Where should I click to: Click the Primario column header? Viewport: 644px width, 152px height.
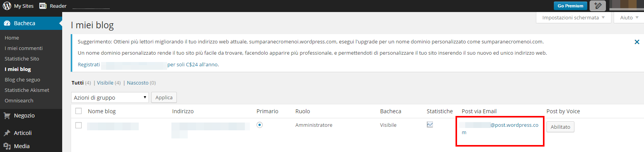(x=267, y=111)
